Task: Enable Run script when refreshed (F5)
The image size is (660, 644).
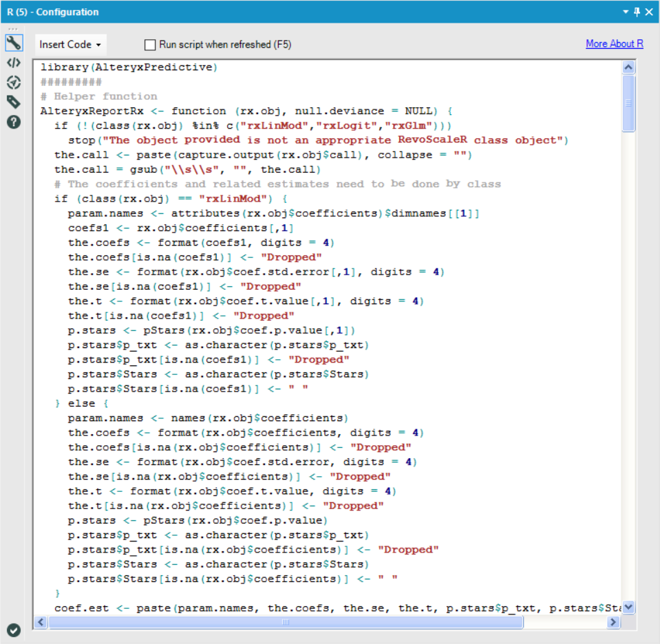Action: pos(150,45)
